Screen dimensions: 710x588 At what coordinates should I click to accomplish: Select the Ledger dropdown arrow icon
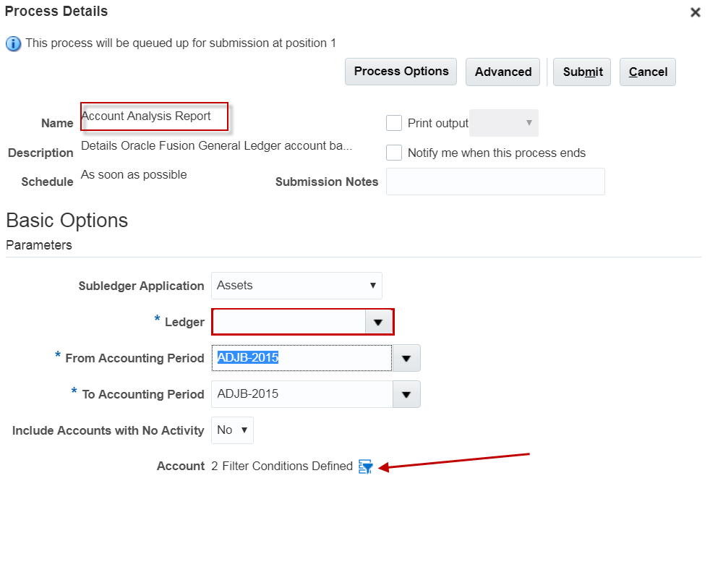(x=379, y=322)
